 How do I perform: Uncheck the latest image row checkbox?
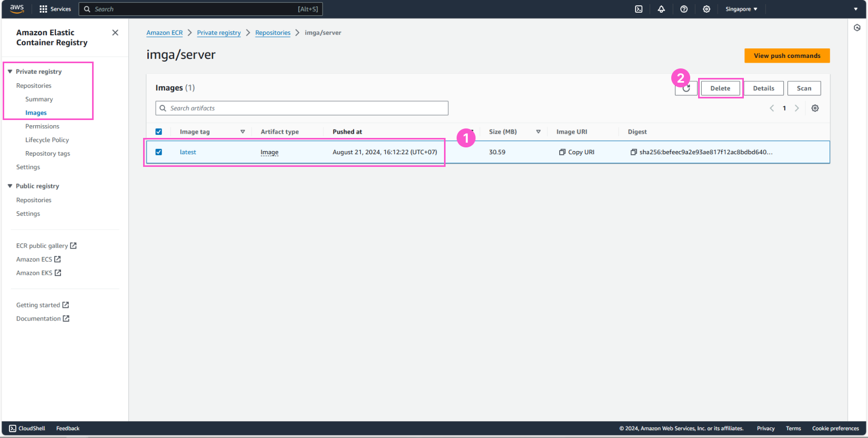(x=158, y=152)
